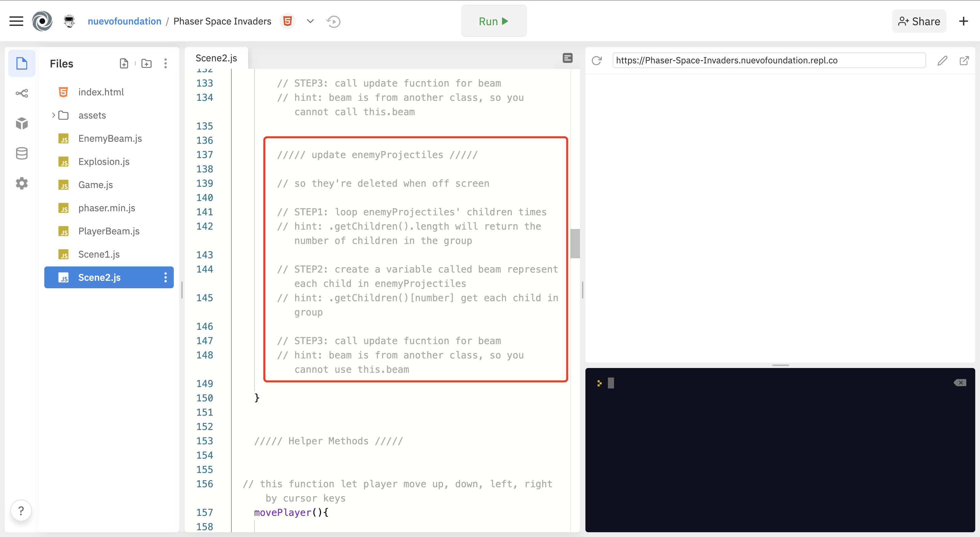Image resolution: width=980 pixels, height=537 pixels.
Task: Click the add new folder icon
Action: point(147,63)
